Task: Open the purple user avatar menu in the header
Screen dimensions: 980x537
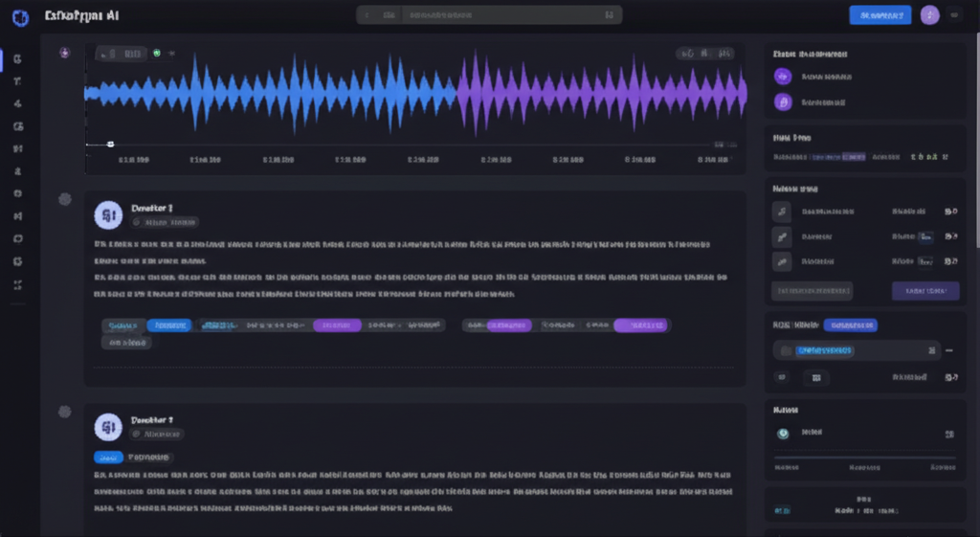Action: click(929, 15)
